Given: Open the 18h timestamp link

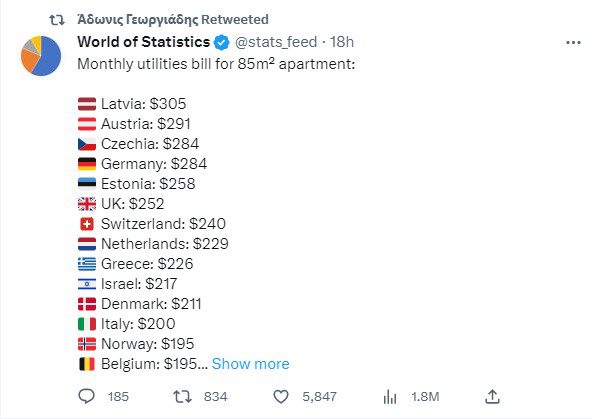Looking at the screenshot, I should click(x=342, y=42).
